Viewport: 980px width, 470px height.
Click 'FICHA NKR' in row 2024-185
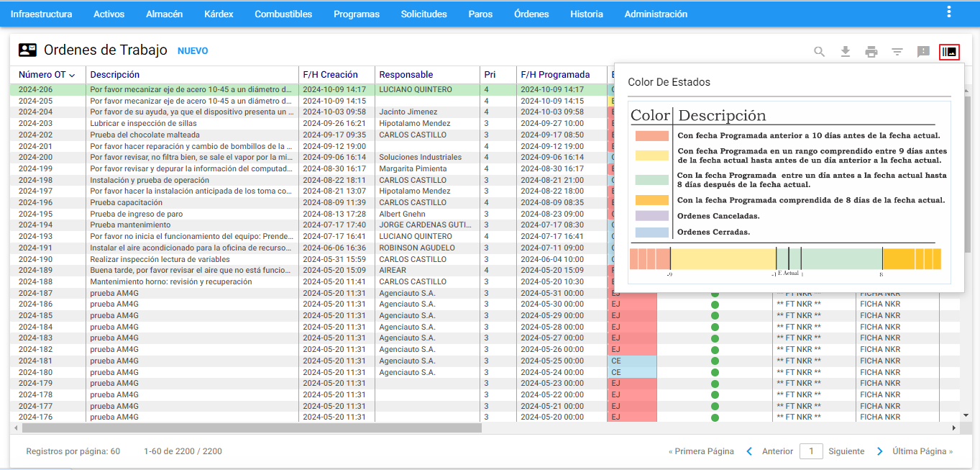pyautogui.click(x=880, y=316)
